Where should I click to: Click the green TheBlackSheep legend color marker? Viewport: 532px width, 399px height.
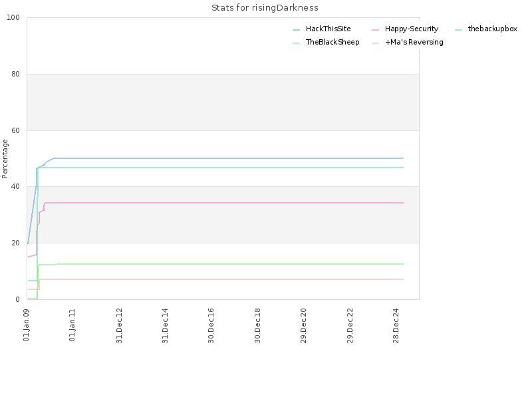(x=296, y=43)
